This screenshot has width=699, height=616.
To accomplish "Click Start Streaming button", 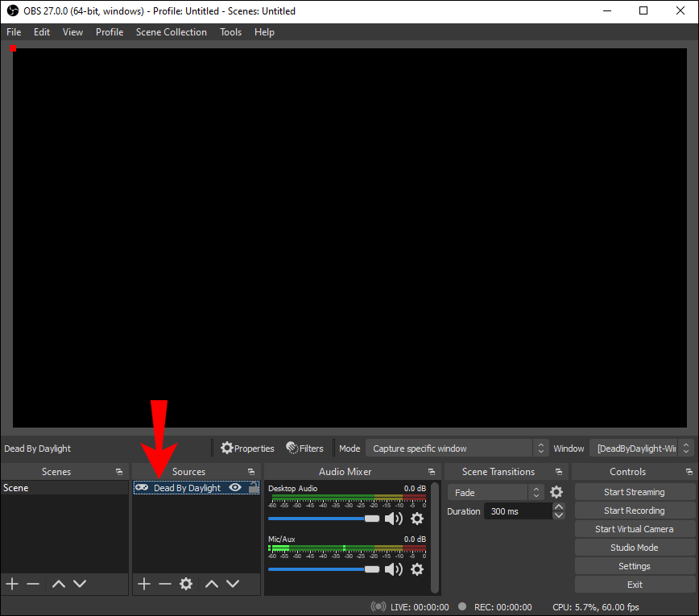I will [x=634, y=492].
